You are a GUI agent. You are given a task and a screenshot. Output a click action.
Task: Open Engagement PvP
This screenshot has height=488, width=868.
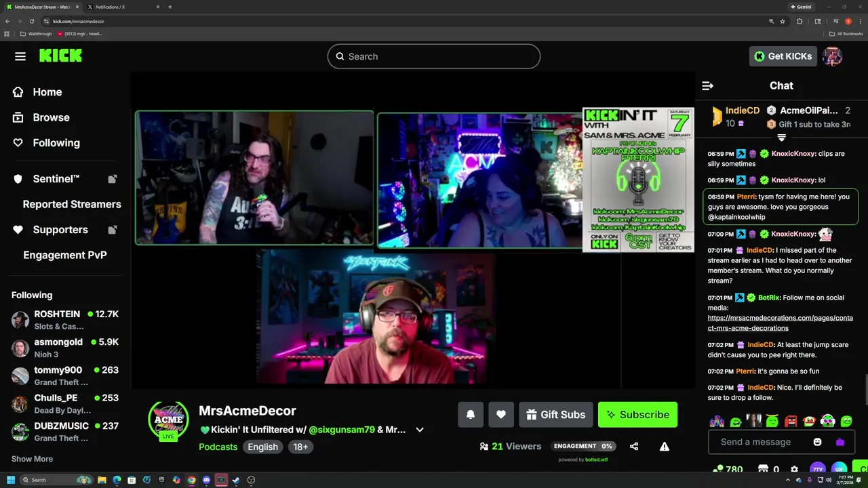(x=65, y=255)
